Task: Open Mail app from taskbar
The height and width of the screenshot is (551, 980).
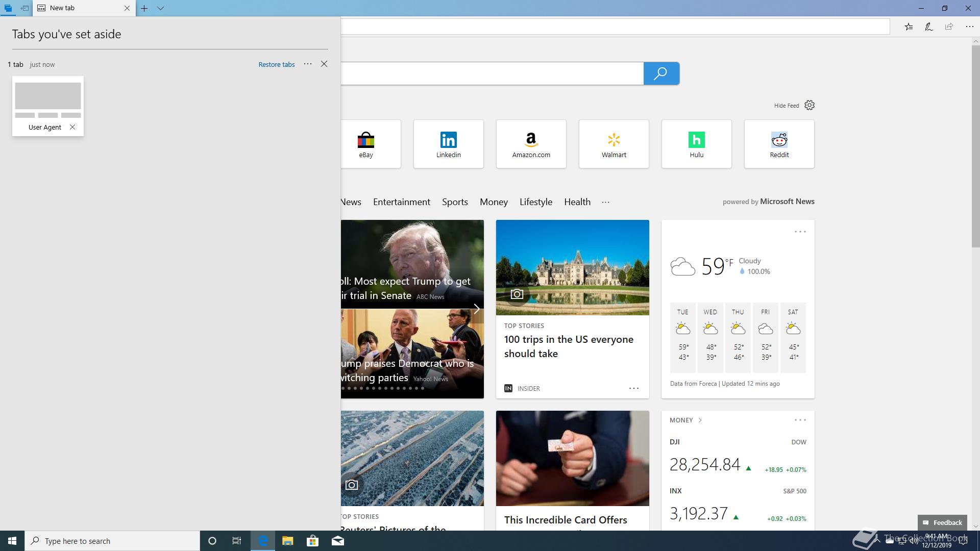Action: pyautogui.click(x=338, y=541)
